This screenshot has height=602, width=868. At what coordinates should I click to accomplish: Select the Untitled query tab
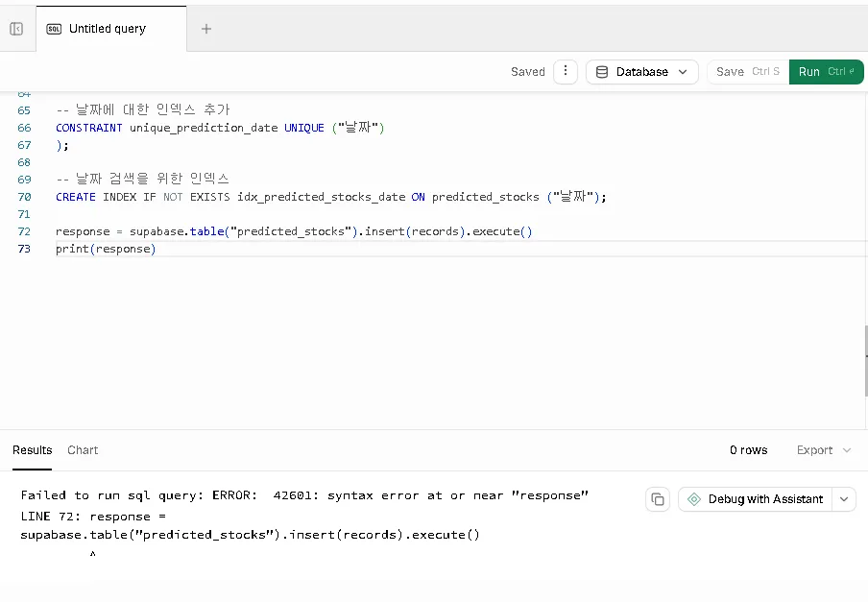[x=111, y=29]
